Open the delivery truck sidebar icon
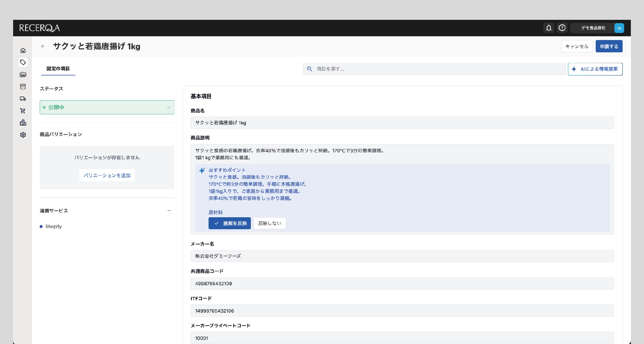 click(x=23, y=99)
